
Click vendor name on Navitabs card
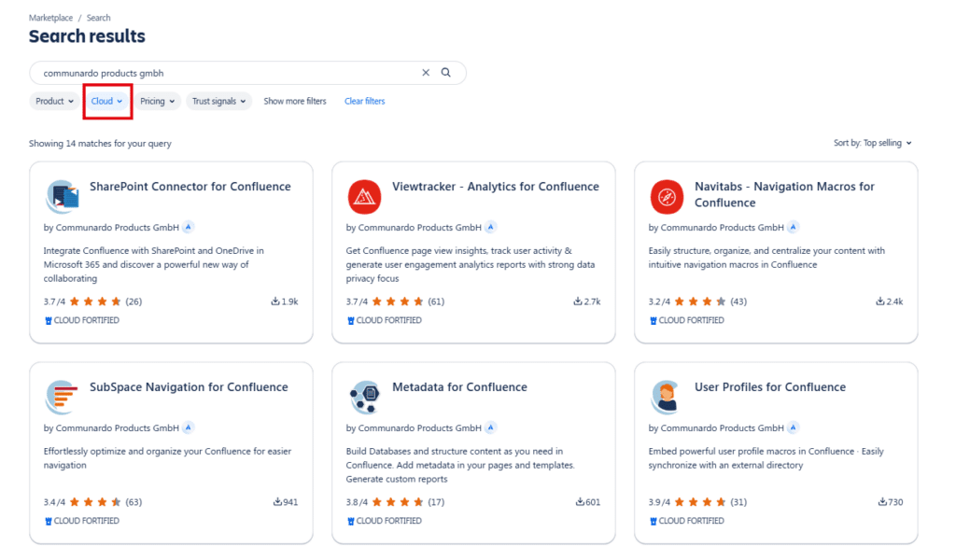(722, 228)
